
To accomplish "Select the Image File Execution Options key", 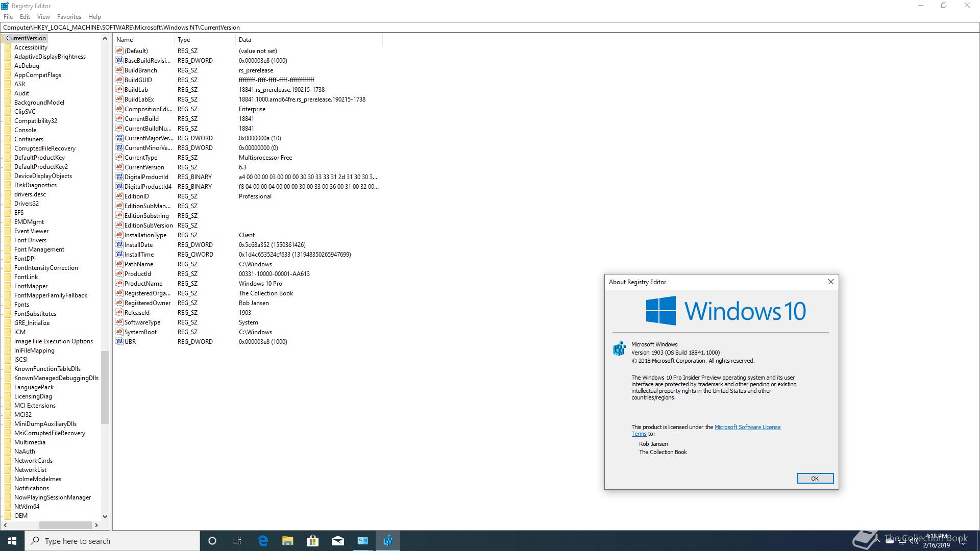I will pyautogui.click(x=54, y=341).
